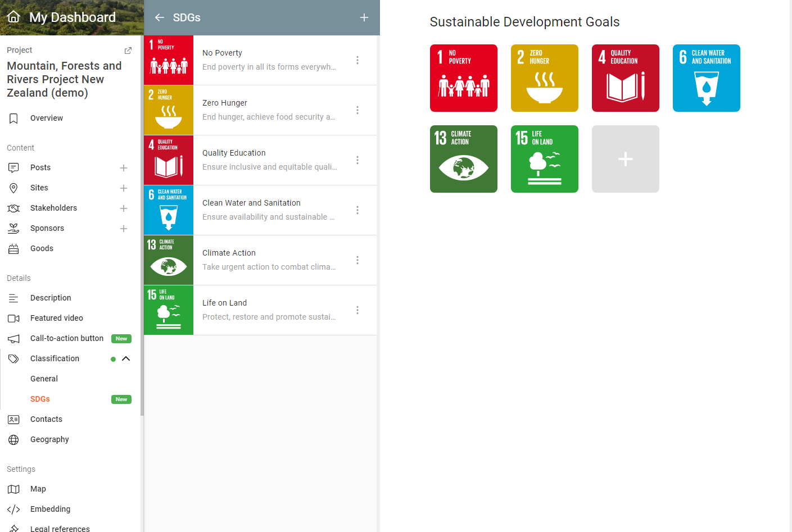
Task: Add a new SDG with the header plus icon
Action: pyautogui.click(x=364, y=17)
